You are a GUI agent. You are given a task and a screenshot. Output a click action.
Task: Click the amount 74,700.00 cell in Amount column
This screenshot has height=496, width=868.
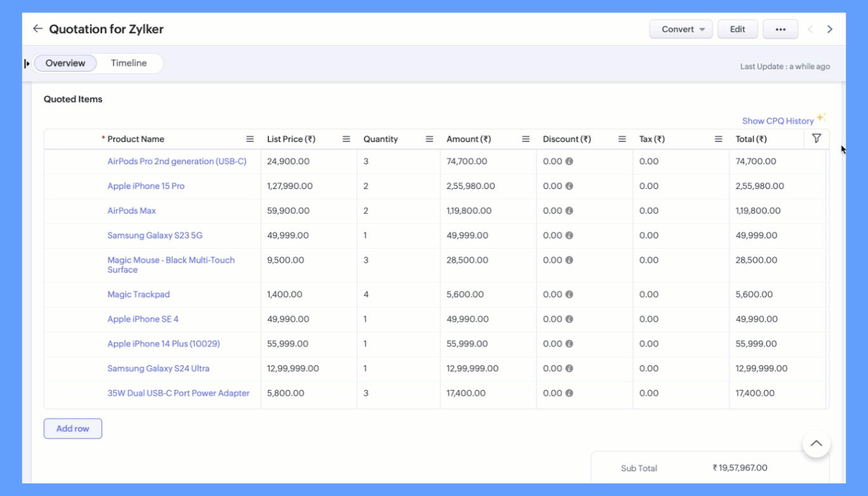click(467, 161)
